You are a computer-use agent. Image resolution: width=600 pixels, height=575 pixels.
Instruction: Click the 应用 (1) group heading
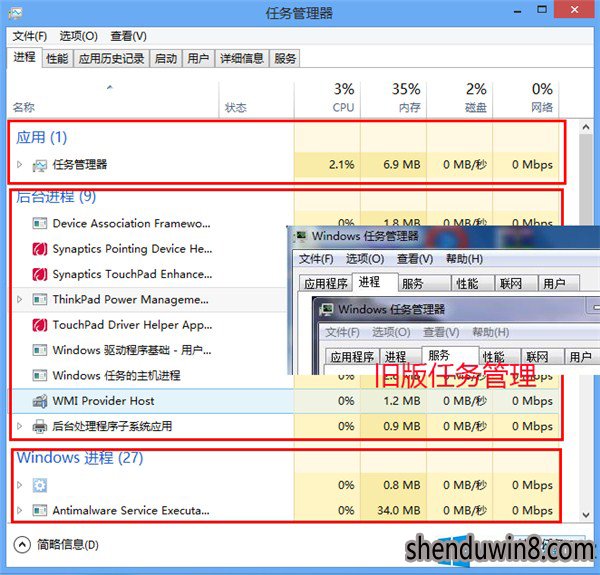(41, 137)
